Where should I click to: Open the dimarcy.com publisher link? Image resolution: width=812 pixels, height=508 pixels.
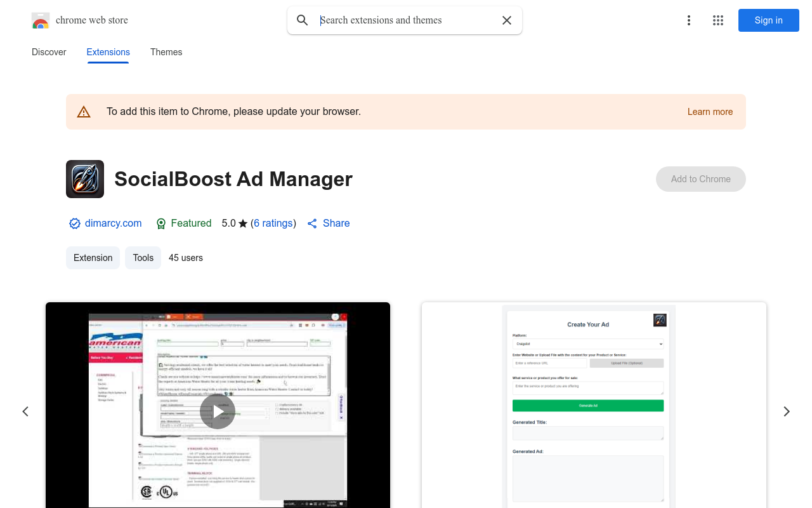coord(113,224)
